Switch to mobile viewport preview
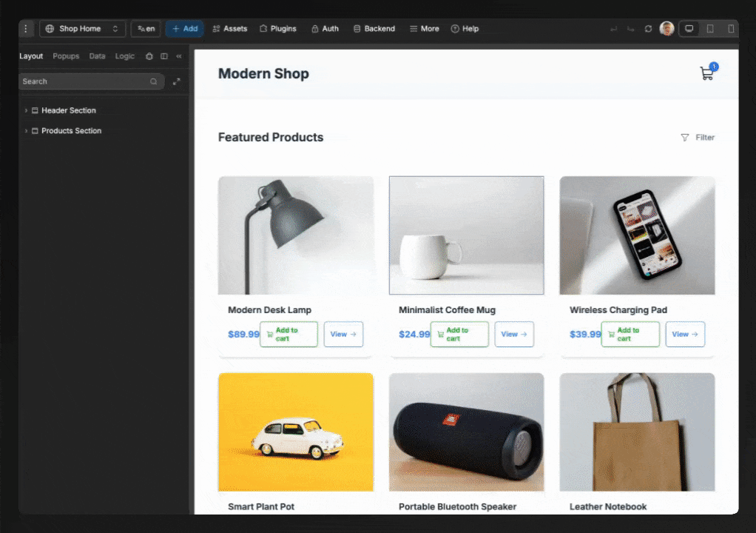756x533 pixels. point(731,29)
